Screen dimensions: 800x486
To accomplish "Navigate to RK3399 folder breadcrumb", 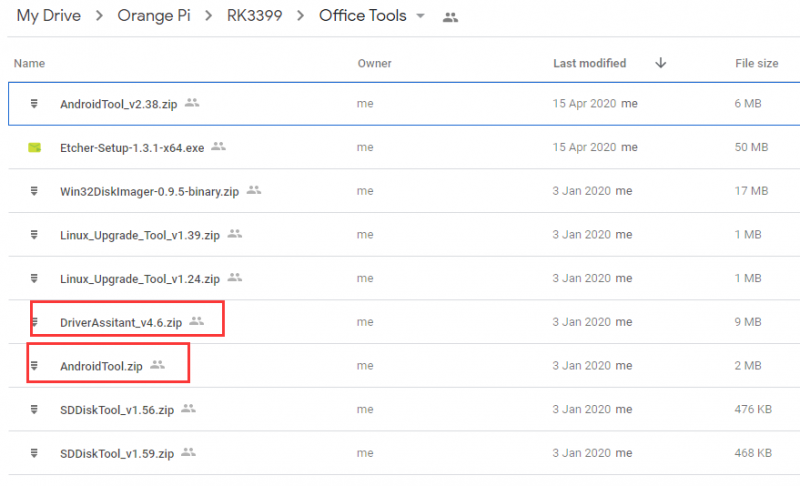I will [254, 16].
